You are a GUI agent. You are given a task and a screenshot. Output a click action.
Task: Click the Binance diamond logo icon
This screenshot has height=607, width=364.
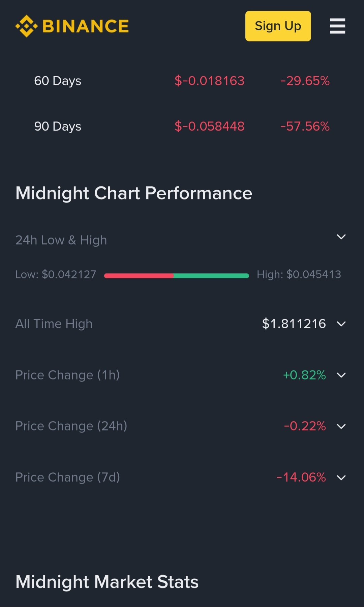point(26,26)
